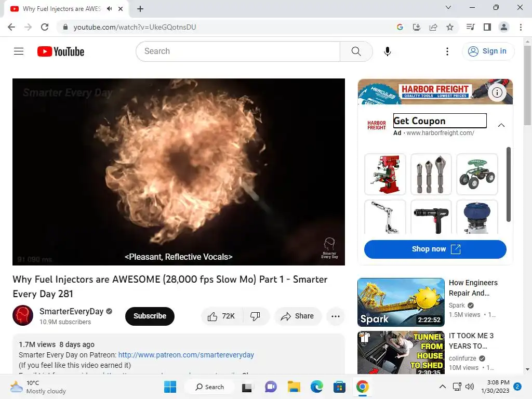Image resolution: width=532 pixels, height=399 pixels.
Task: Open SmarterEveryDay channel avatar
Action: [23, 315]
